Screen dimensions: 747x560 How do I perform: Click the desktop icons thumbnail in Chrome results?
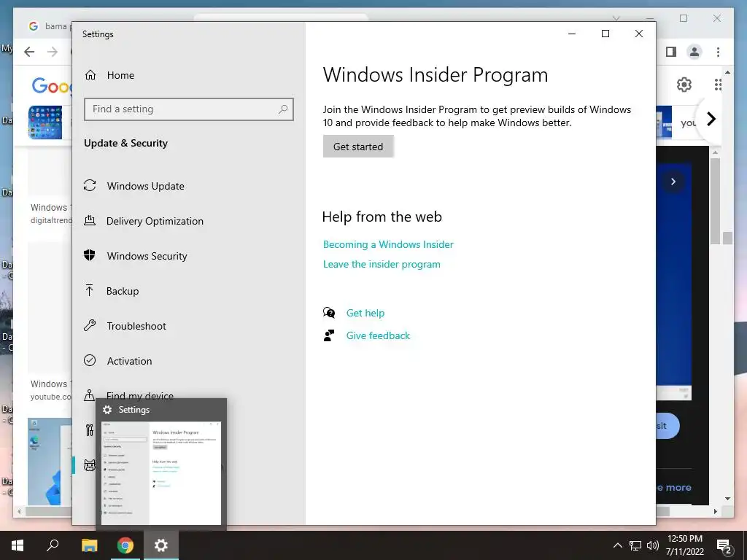click(x=45, y=122)
